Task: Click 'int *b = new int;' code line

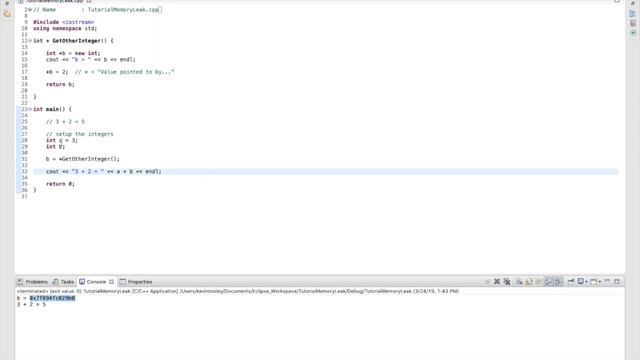Action: pyautogui.click(x=73, y=53)
